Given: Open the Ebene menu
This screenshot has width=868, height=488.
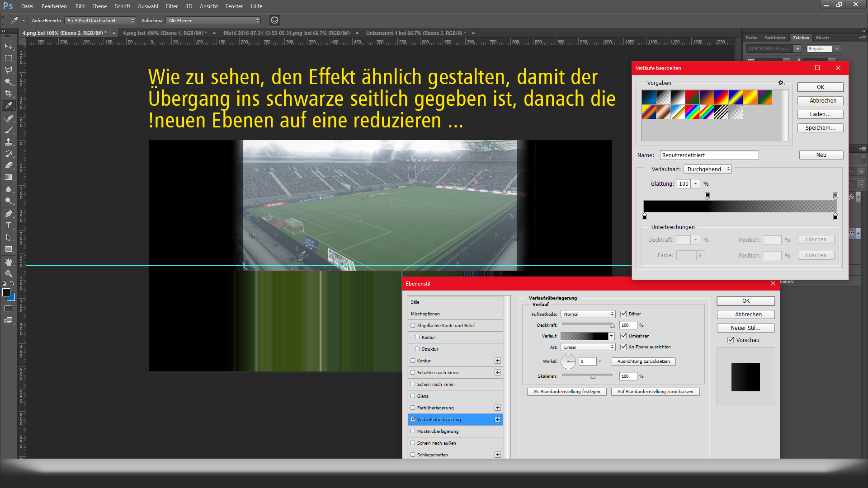Looking at the screenshot, I should [99, 6].
